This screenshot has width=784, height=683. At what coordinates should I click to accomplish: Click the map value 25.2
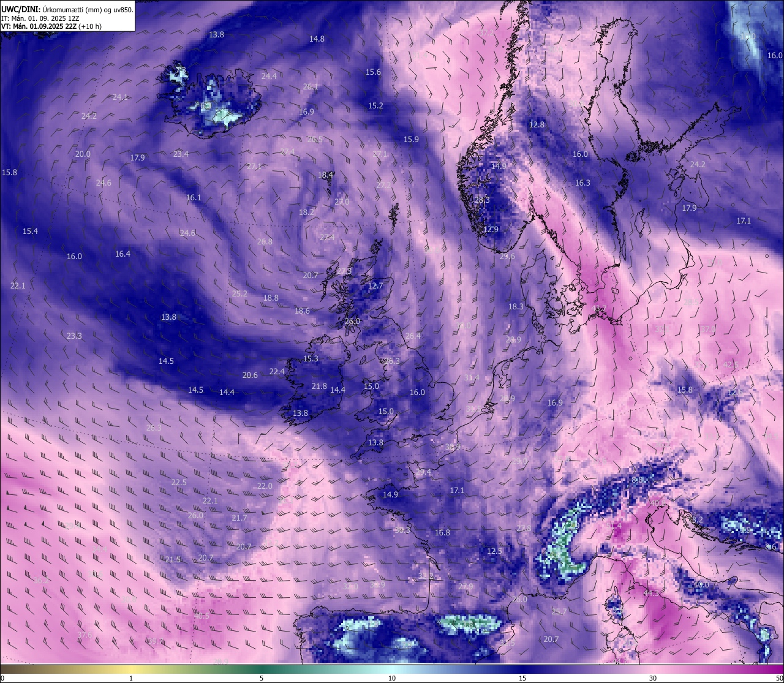[239, 293]
